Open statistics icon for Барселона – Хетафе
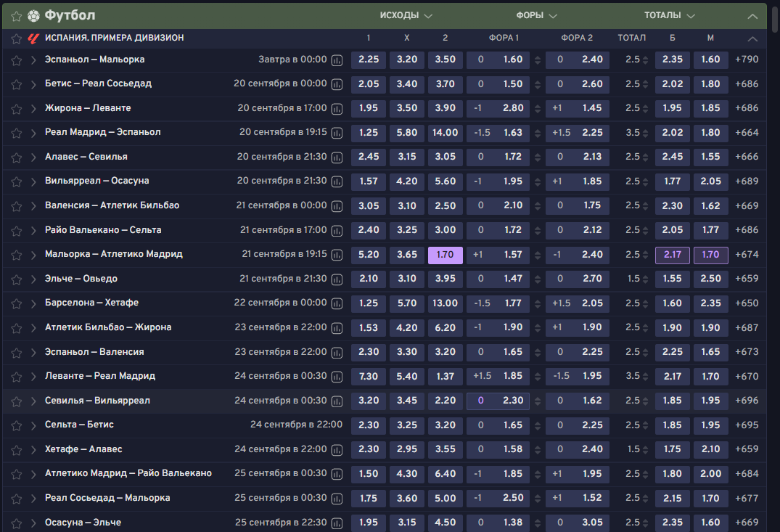The height and width of the screenshot is (532, 780). click(x=337, y=303)
